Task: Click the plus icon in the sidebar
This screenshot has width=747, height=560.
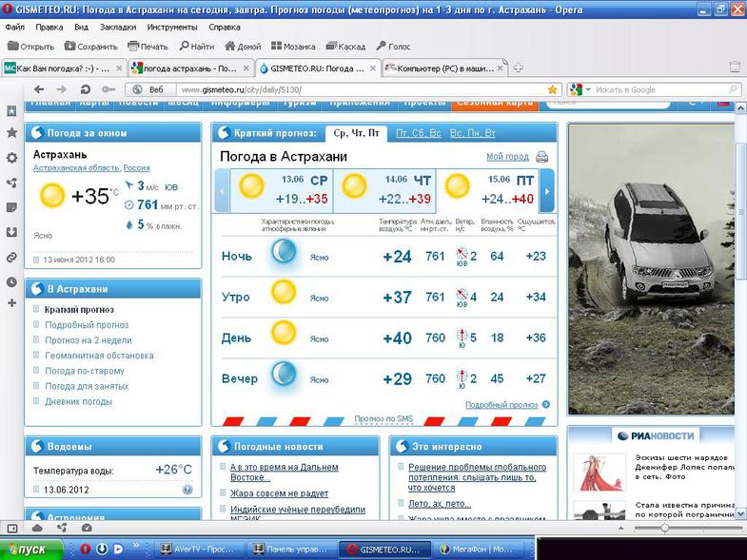Action: pyautogui.click(x=12, y=303)
